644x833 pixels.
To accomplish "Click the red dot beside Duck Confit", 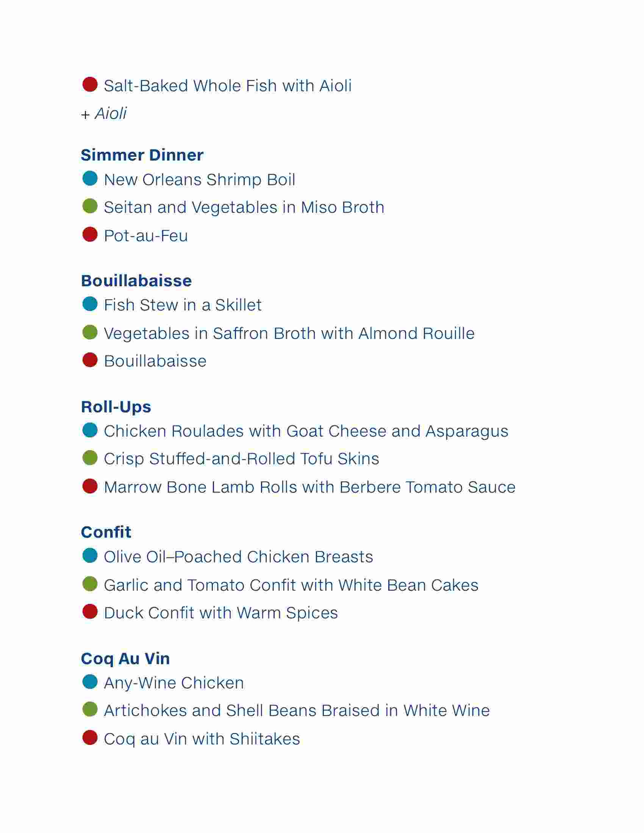I will coord(90,611).
